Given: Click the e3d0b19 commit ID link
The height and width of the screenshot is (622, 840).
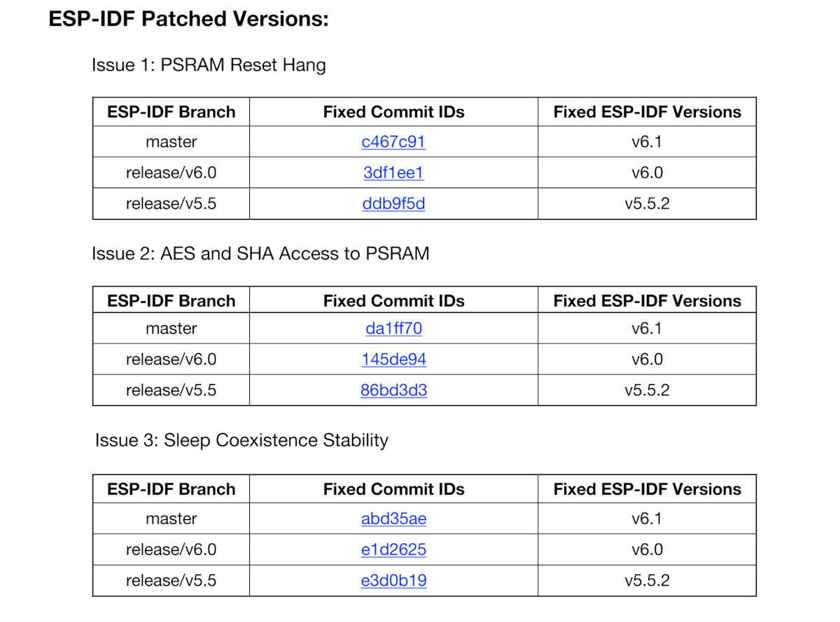Looking at the screenshot, I should [x=393, y=581].
